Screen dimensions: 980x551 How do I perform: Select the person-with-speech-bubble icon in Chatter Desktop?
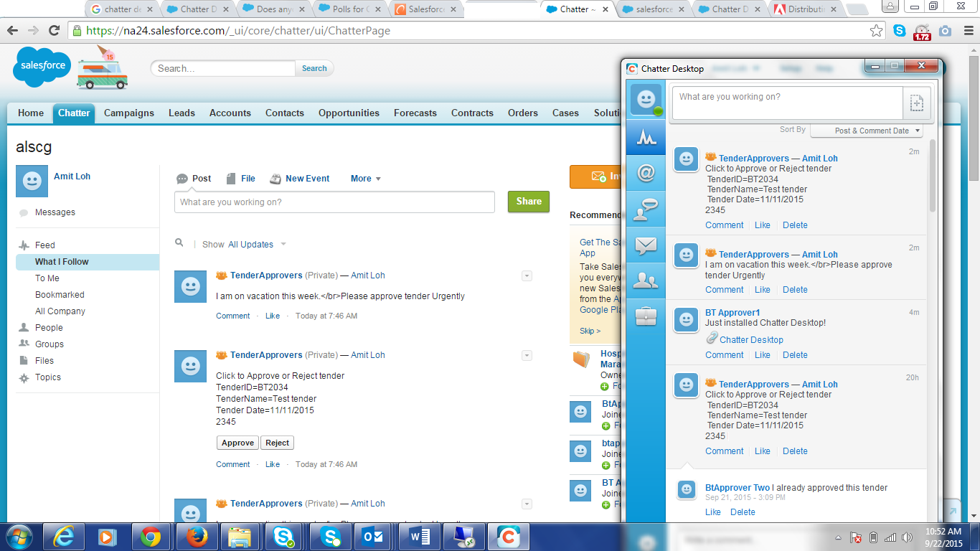646,209
